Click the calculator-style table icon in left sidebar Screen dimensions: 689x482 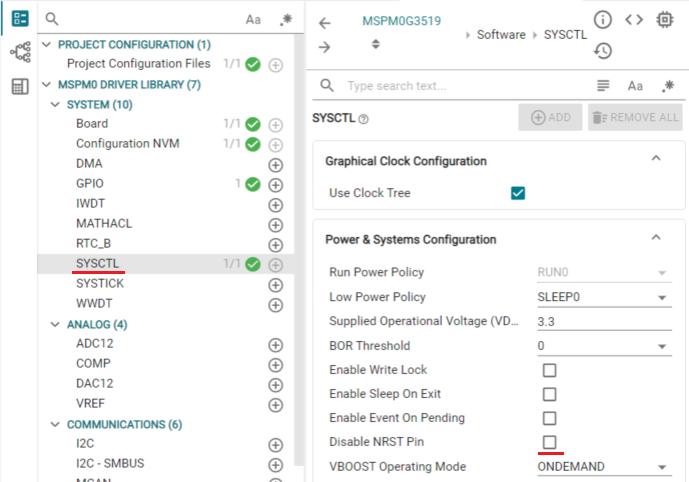[x=20, y=87]
